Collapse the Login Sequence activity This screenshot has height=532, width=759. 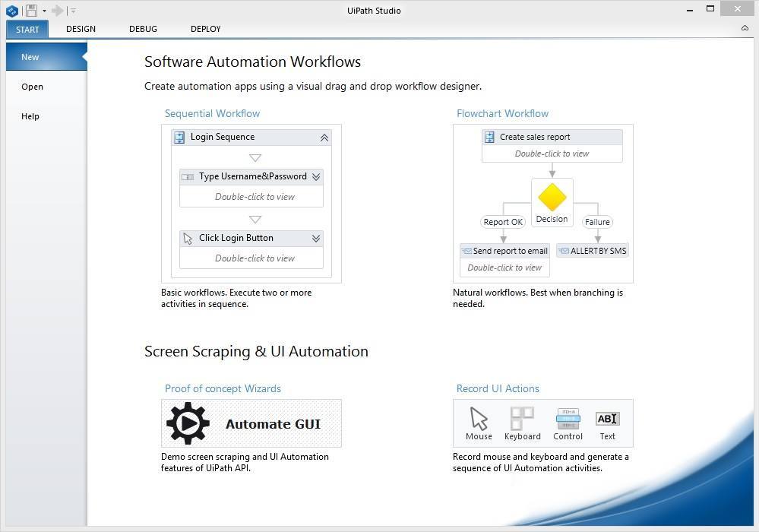[324, 137]
